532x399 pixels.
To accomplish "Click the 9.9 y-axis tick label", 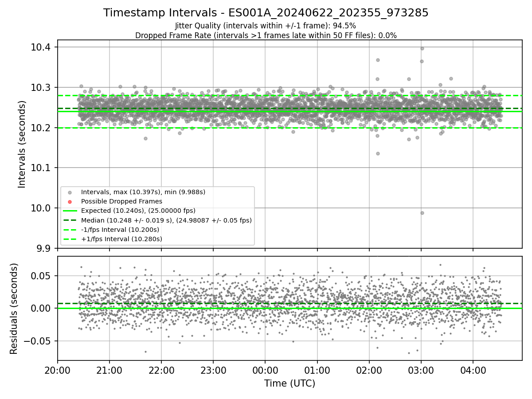I will click(43, 248).
